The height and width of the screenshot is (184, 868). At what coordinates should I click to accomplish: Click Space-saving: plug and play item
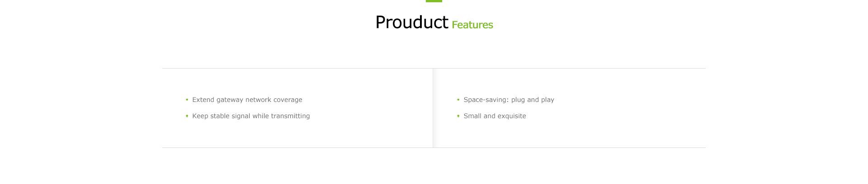pos(509,100)
